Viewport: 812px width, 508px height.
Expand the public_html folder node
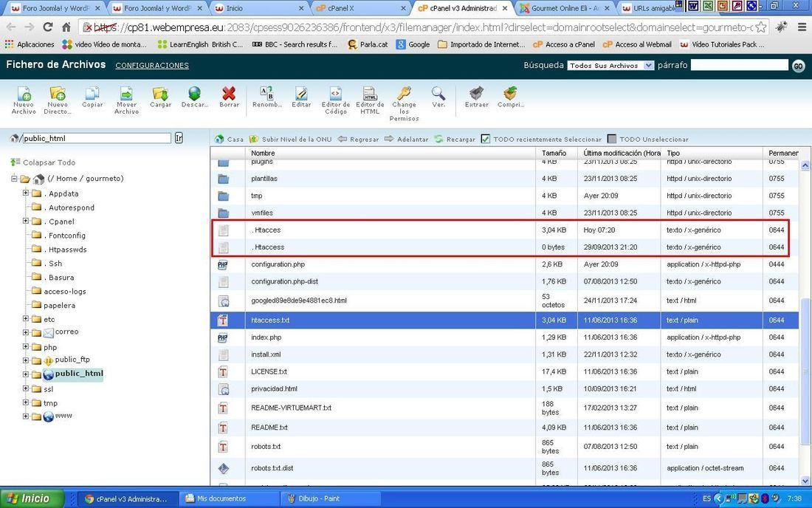pyautogui.click(x=25, y=374)
